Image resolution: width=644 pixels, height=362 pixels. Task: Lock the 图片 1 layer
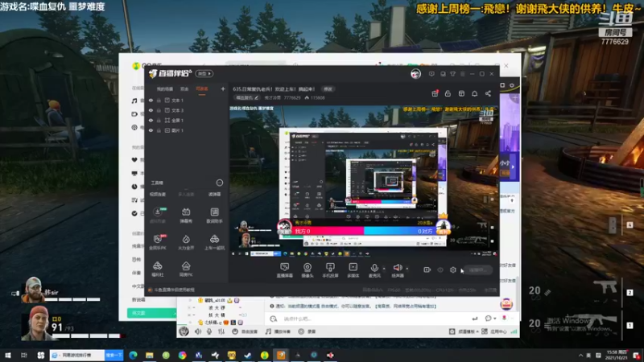159,130
